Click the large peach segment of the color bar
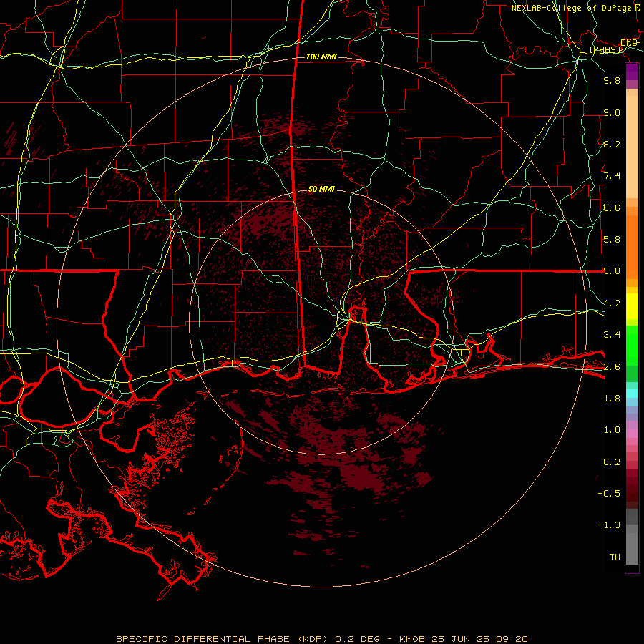 [632, 147]
